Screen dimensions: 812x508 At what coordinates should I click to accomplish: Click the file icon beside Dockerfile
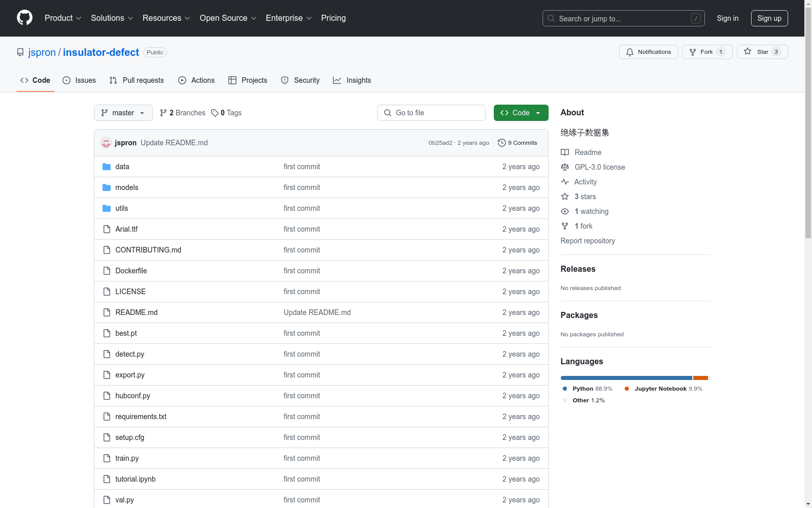(x=107, y=271)
